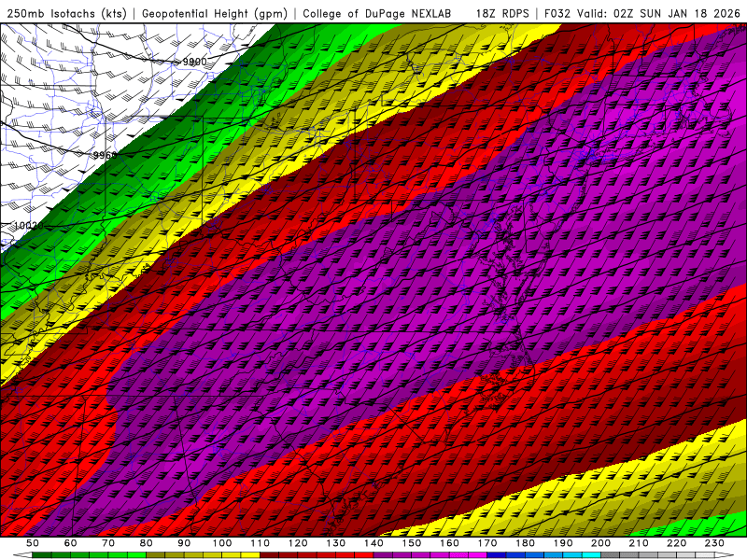Viewport: 747px width, 560px height.
Task: Click the "F032" forecast hour label
Action: (557, 13)
